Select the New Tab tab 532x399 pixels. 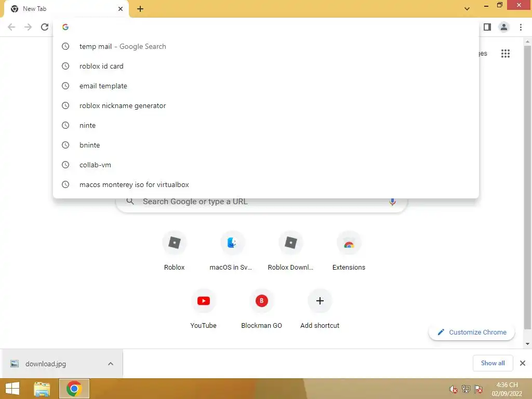click(64, 9)
